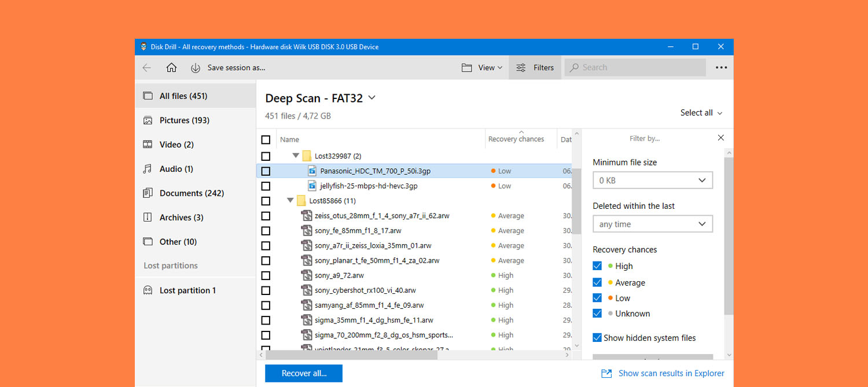Screen dimensions: 868x387
Task: Click the Archives category icon
Action: [148, 218]
